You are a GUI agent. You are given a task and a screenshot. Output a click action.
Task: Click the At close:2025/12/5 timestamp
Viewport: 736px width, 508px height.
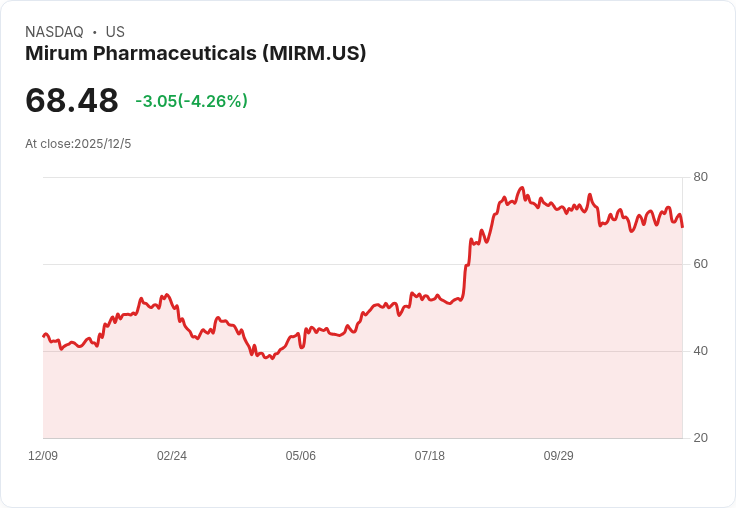pyautogui.click(x=78, y=144)
